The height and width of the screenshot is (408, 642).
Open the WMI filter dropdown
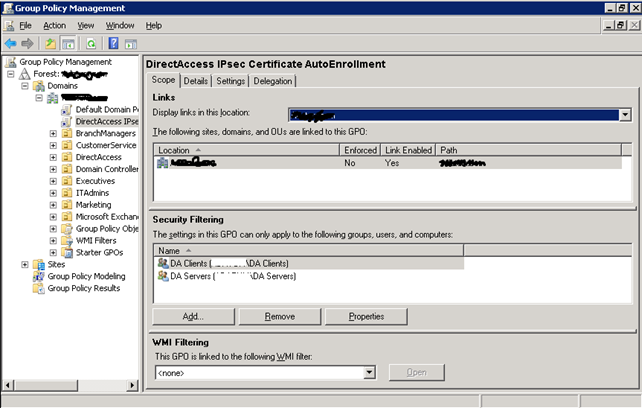click(369, 372)
